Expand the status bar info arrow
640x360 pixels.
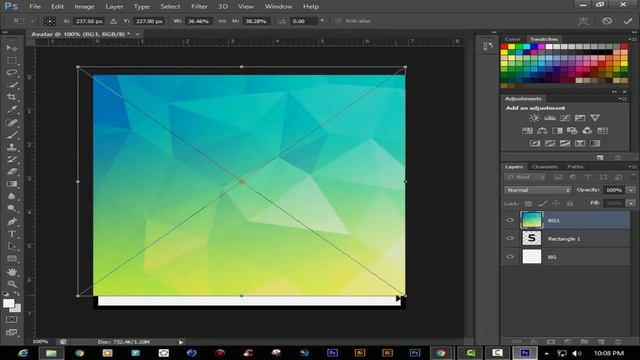[x=181, y=342]
